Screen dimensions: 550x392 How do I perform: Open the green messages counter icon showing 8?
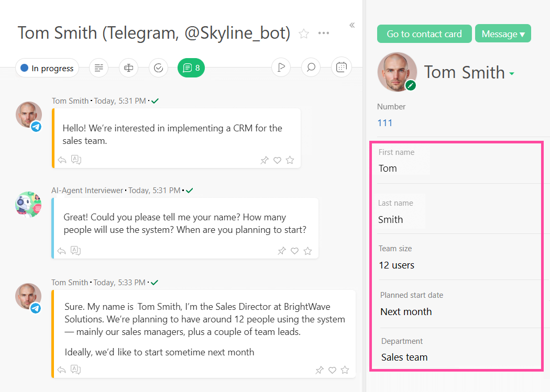[191, 68]
